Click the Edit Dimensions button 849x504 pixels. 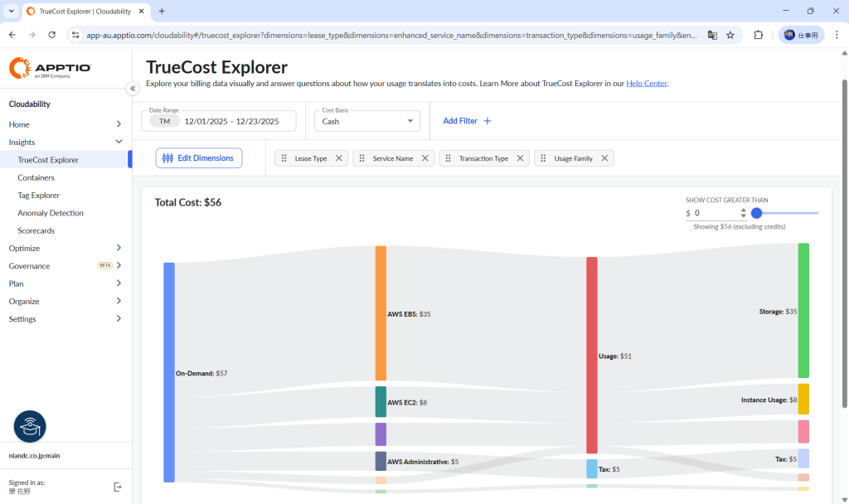pyautogui.click(x=199, y=158)
